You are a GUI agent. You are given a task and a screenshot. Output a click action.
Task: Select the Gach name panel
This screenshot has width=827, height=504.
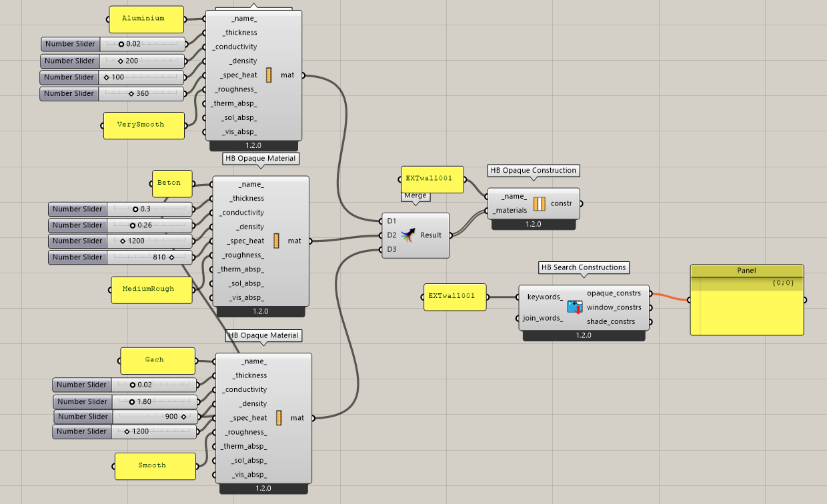click(x=157, y=361)
